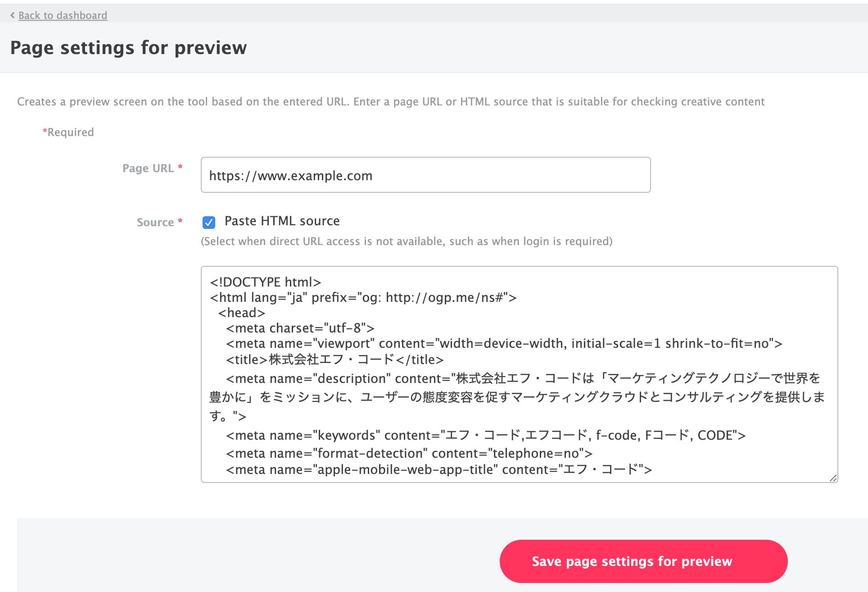Click the Page URL input field
The image size is (868, 592).
425,175
